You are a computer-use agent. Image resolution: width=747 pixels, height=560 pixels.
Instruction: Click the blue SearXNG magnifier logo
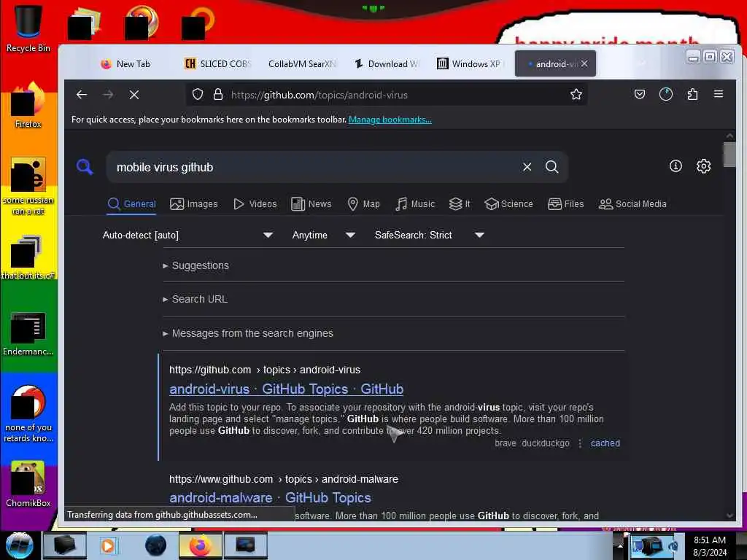[x=85, y=167]
